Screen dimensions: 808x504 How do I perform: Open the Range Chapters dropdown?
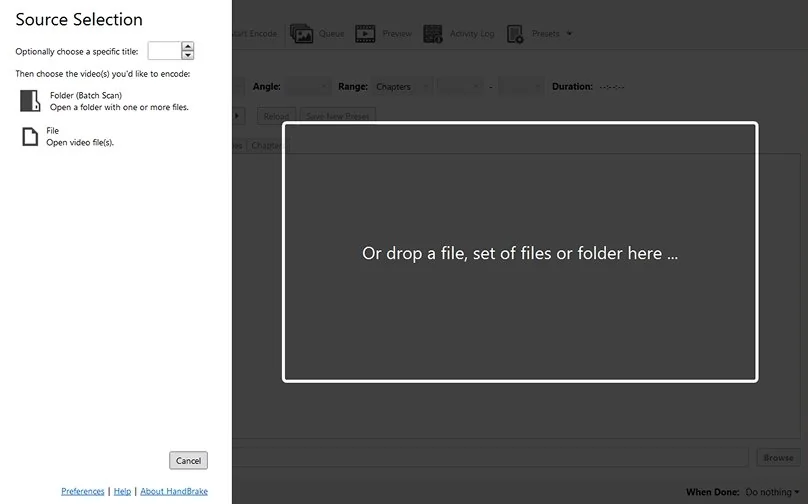[402, 87]
